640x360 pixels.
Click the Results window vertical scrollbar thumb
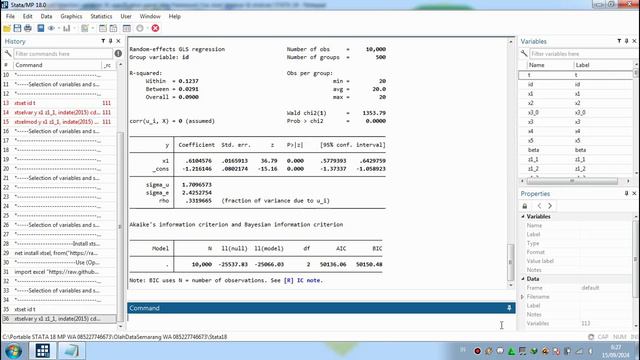pos(510,262)
